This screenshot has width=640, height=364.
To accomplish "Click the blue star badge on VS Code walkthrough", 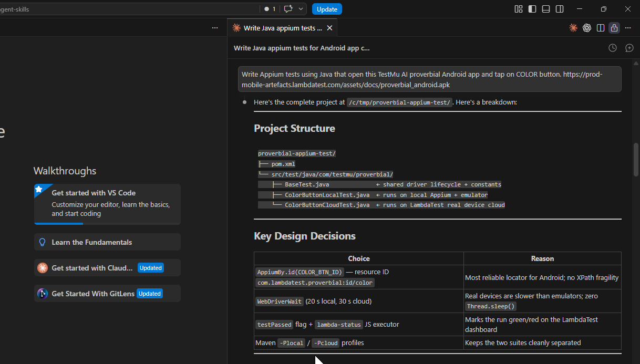I will pos(39,189).
